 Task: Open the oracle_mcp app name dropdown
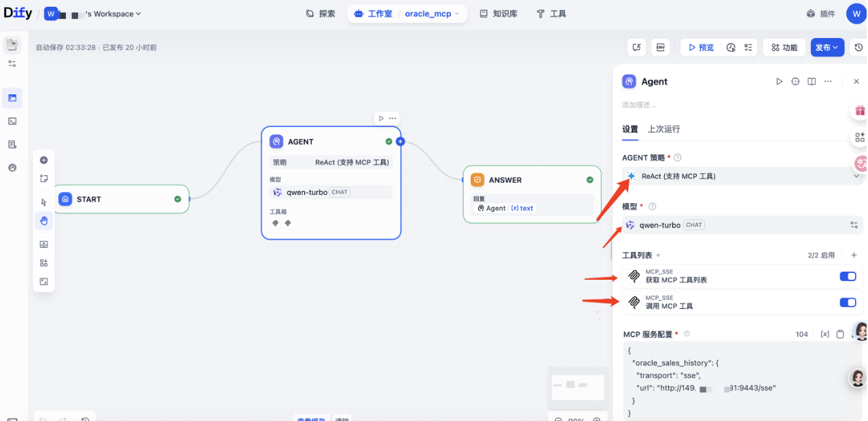433,13
